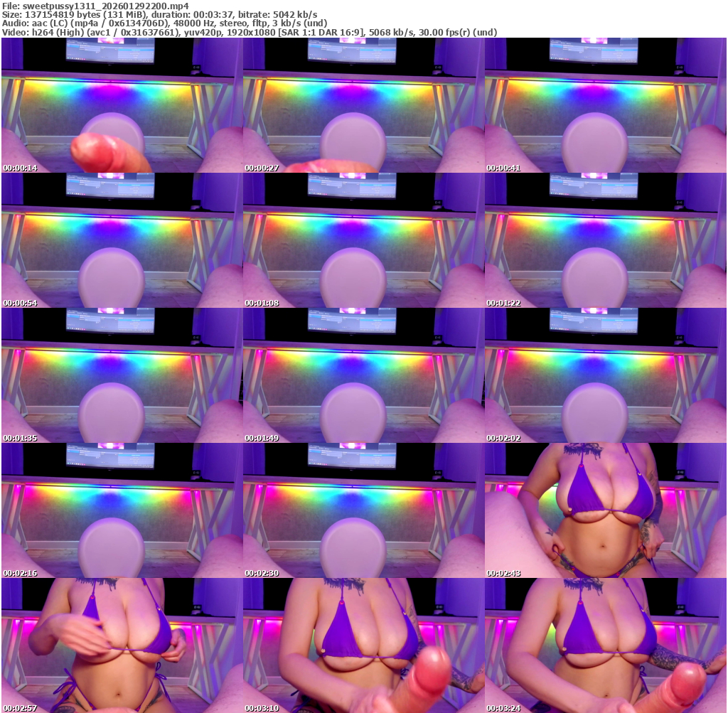Open the thumbnail labeled 00:01:22
This screenshot has height=713, width=728.
tap(606, 240)
